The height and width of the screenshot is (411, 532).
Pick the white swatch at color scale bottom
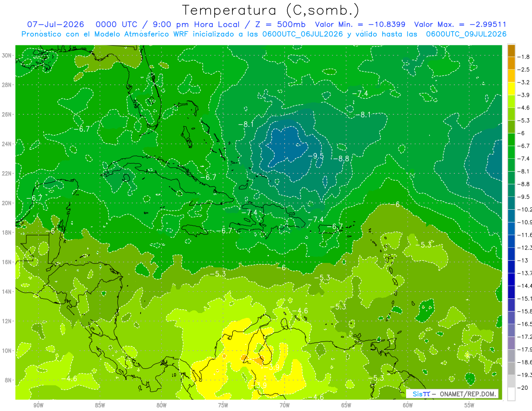(511, 394)
